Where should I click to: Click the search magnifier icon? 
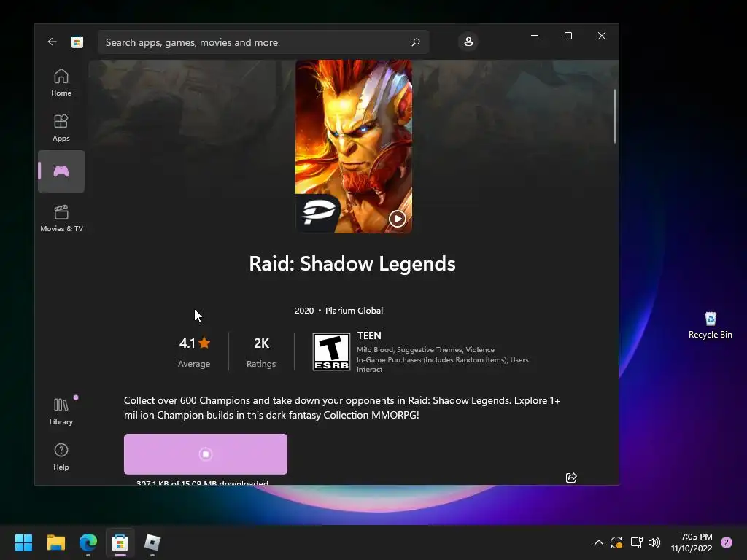pyautogui.click(x=415, y=42)
